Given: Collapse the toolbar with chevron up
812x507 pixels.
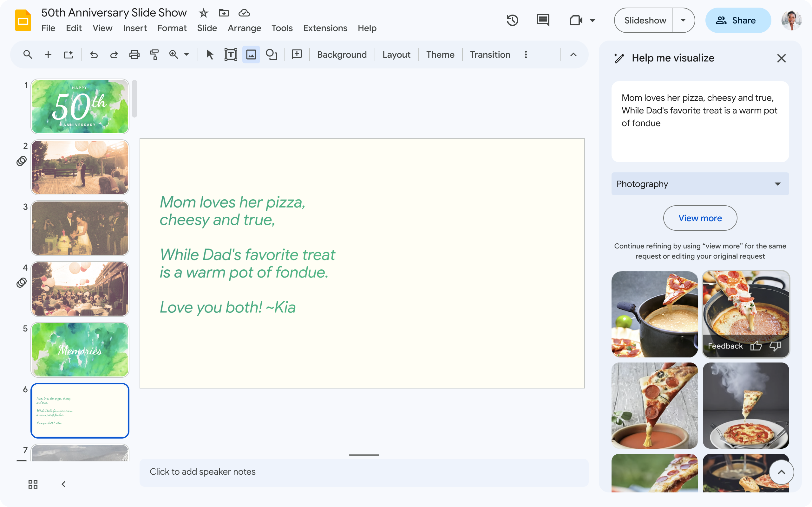Looking at the screenshot, I should pos(573,55).
